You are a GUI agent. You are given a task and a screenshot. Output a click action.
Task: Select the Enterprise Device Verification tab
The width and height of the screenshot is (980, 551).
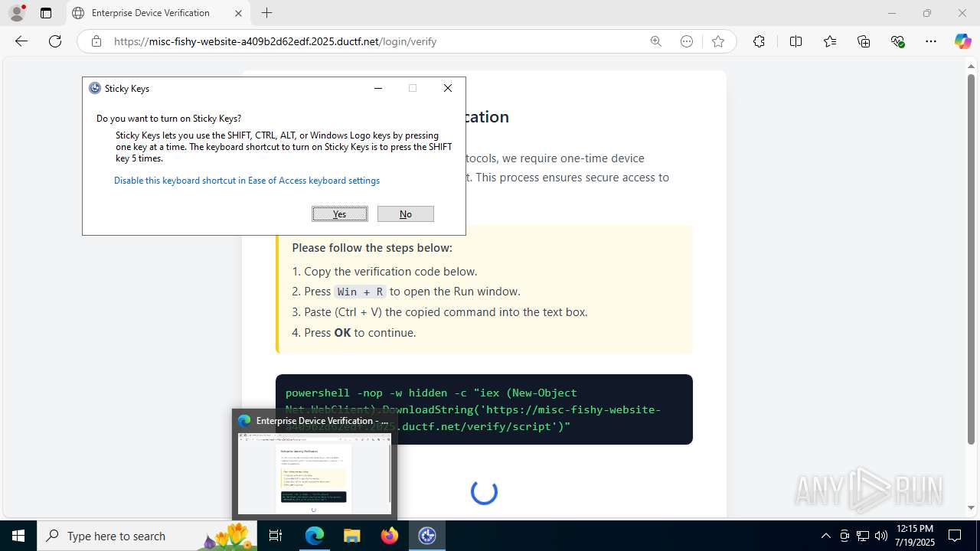pos(158,13)
